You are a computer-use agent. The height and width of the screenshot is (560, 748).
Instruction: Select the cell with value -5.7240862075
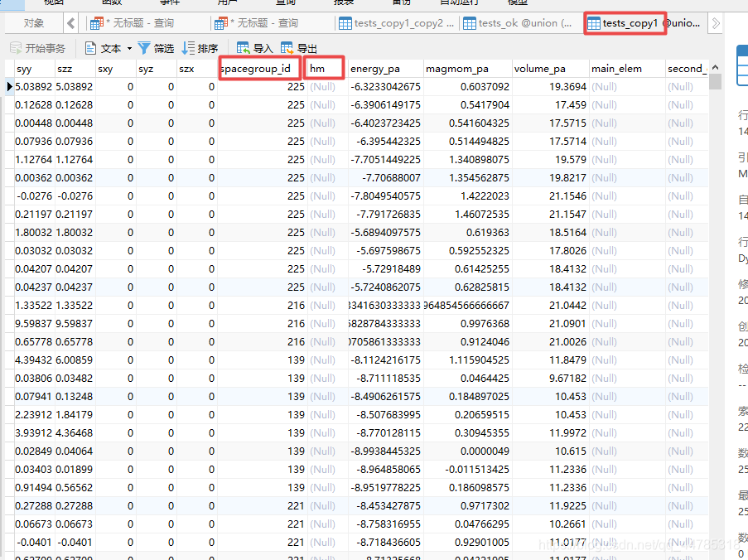click(x=385, y=287)
